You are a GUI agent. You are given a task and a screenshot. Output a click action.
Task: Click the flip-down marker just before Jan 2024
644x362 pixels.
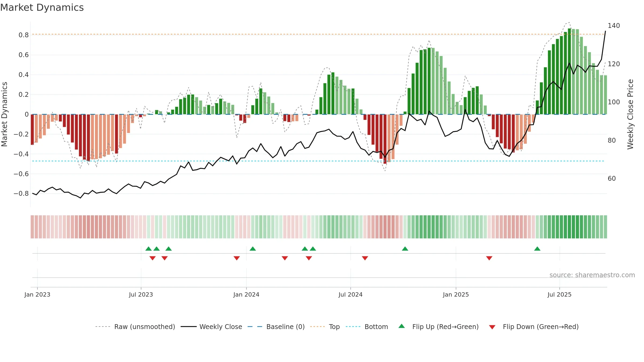(x=237, y=258)
